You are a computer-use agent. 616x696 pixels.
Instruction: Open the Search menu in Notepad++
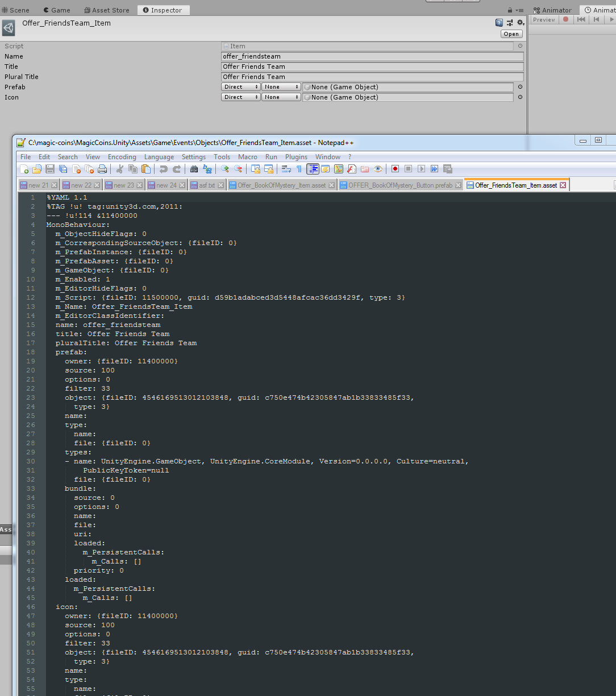point(68,157)
